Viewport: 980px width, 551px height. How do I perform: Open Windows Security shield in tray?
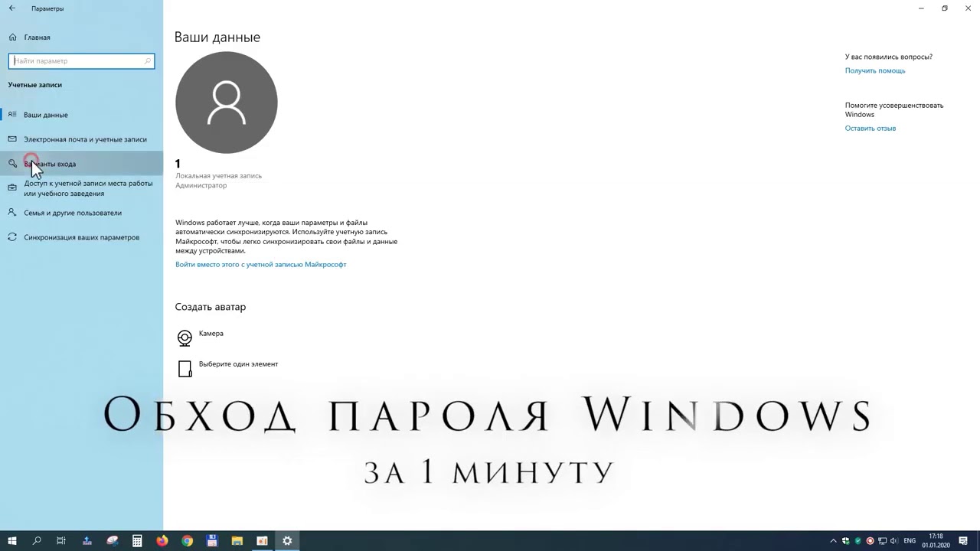coord(846,541)
